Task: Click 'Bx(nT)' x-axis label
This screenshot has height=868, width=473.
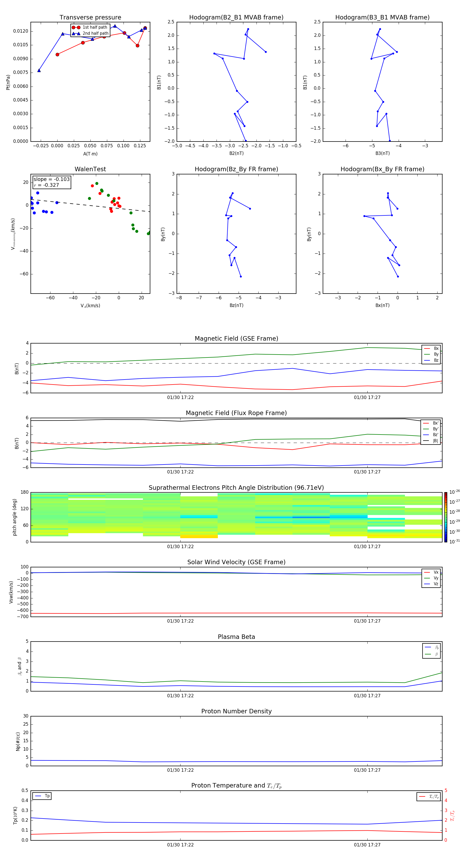Action: pyautogui.click(x=382, y=305)
